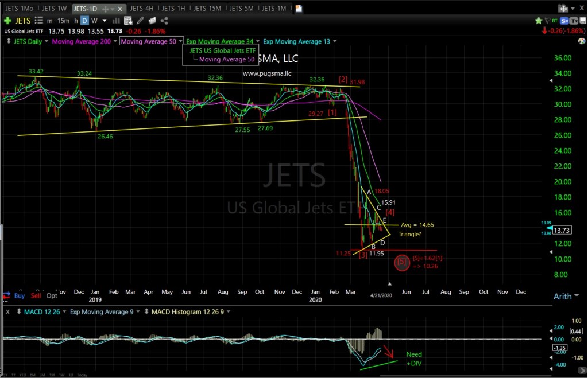Screen dimensions: 588x378
Task: Toggle the gray T dropdown button
Action: click(574, 21)
